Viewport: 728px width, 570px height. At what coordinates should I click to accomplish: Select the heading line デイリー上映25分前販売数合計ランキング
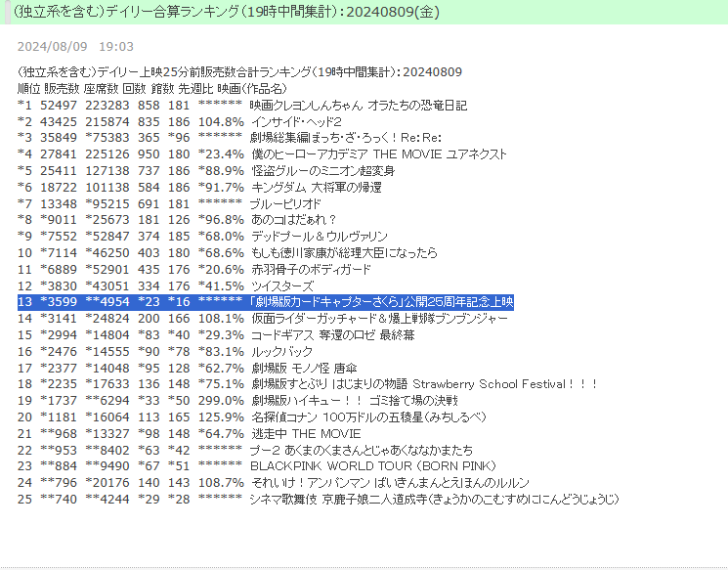click(239, 72)
